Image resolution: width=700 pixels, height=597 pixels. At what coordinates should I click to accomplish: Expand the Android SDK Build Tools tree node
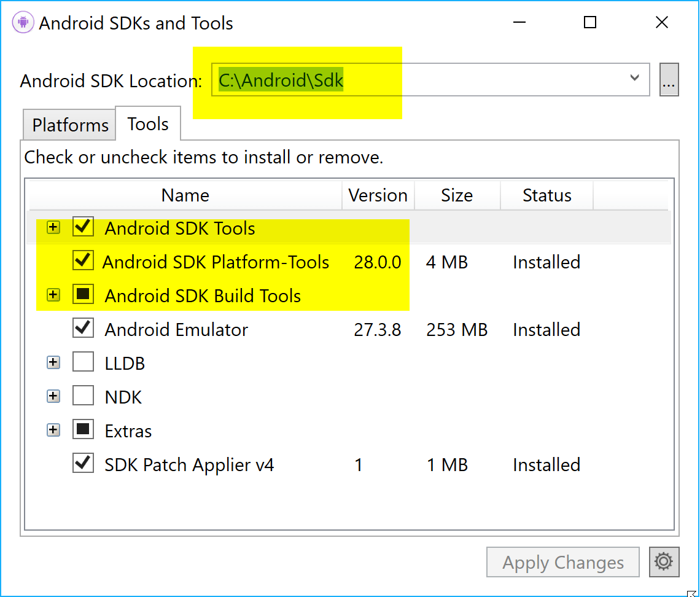(x=53, y=294)
